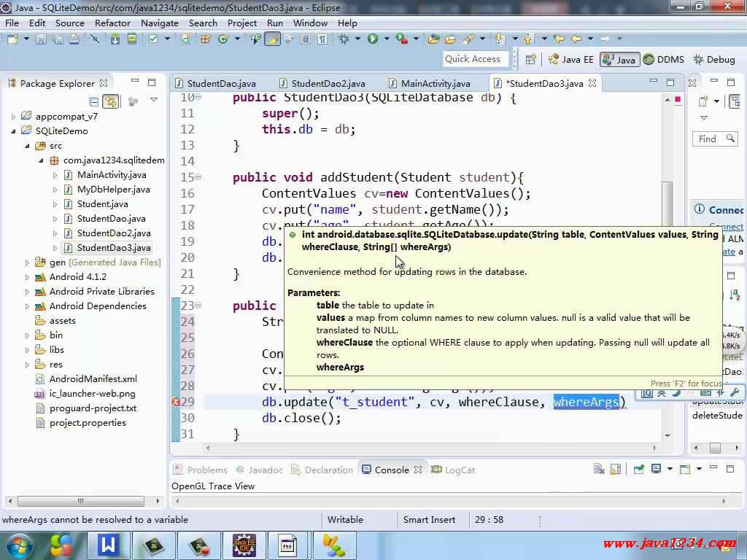Click the error marker on line 29
747x560 pixels.
coord(175,402)
